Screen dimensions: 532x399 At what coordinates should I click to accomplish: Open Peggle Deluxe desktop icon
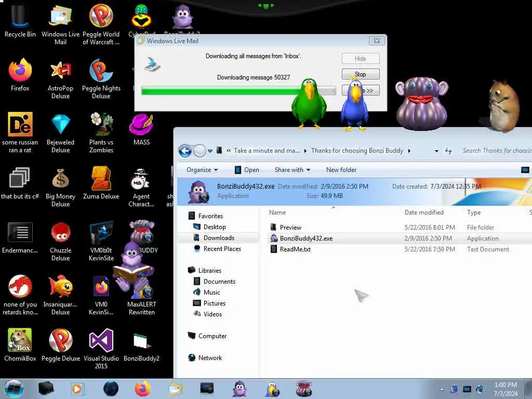[60, 345]
